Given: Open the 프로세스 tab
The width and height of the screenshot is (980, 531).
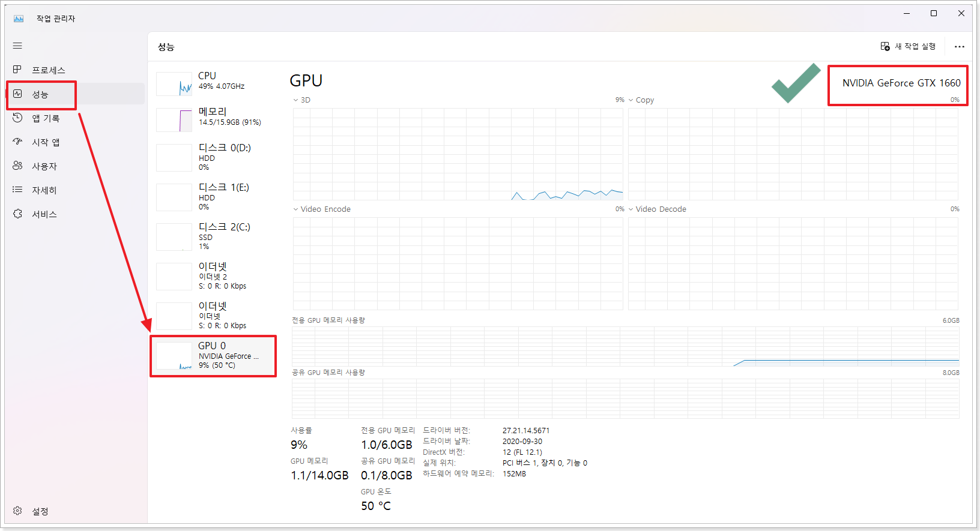Looking at the screenshot, I should [76, 70].
